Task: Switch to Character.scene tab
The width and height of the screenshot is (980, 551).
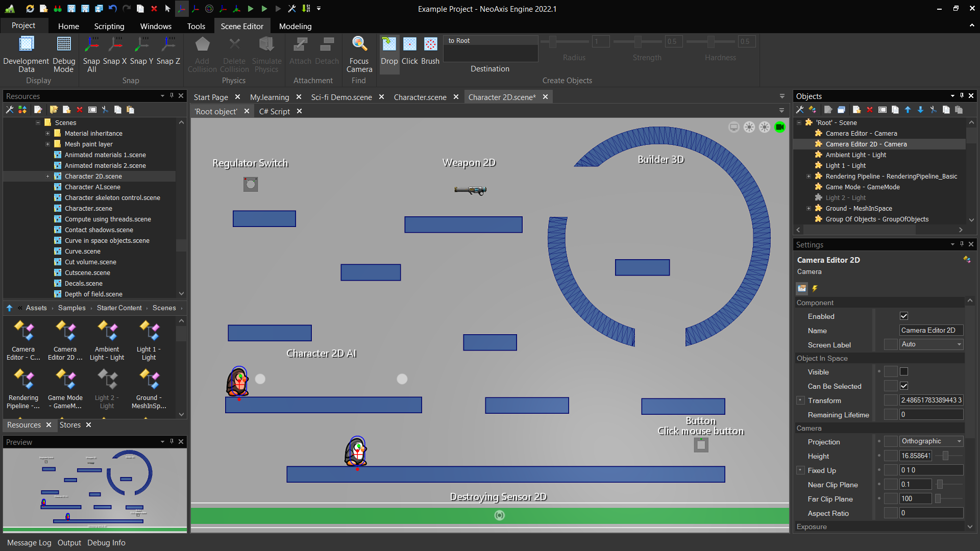Action: click(x=420, y=97)
